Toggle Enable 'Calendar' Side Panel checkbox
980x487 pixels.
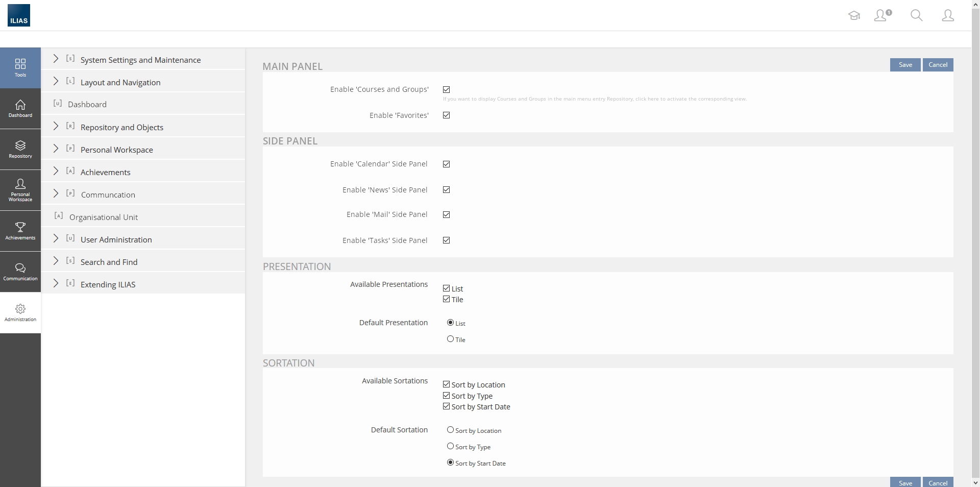point(447,164)
